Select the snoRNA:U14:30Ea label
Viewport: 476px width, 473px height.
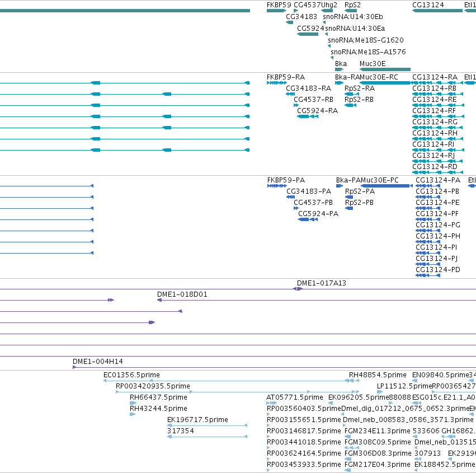point(355,28)
